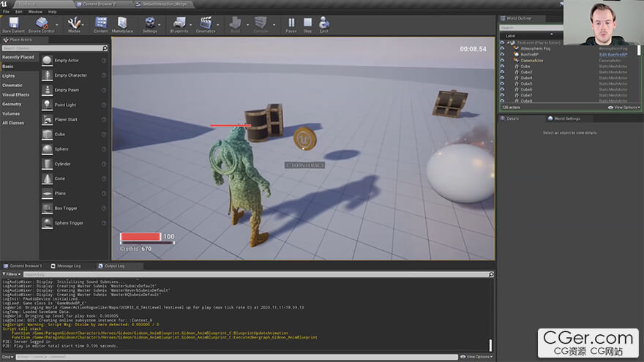Toggle visibility of the Cube2 actor
644x362 pixels.
point(502,72)
